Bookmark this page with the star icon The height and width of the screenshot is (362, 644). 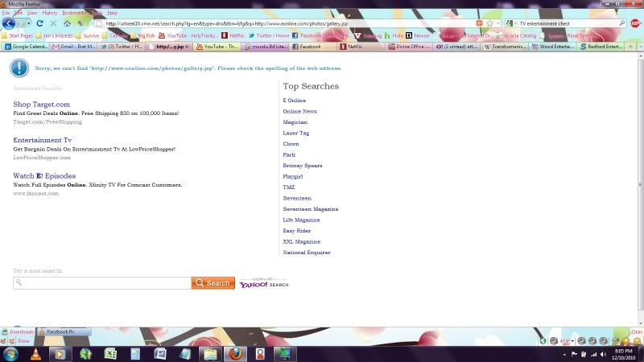[489, 23]
